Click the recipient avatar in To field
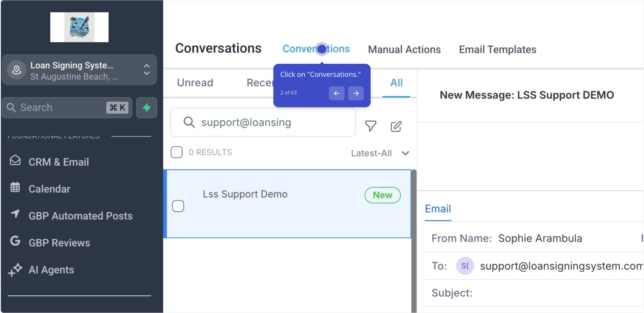 (465, 266)
